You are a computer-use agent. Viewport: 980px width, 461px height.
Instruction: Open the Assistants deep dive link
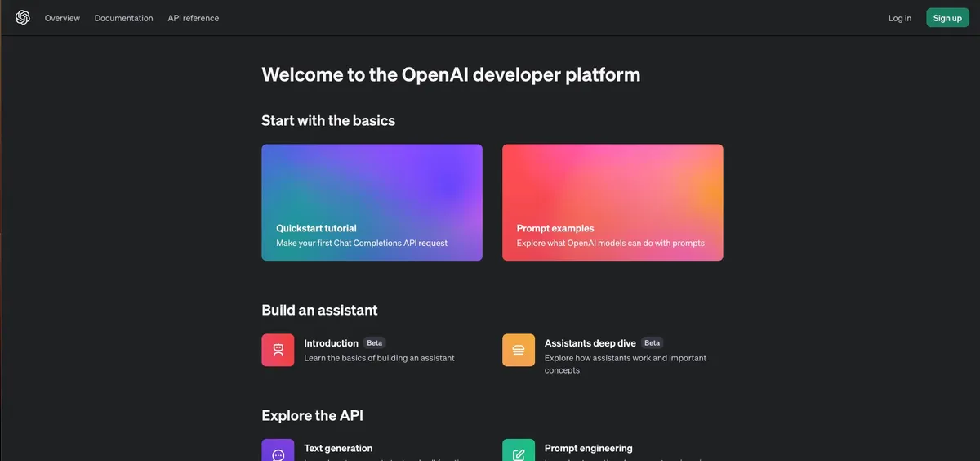[x=590, y=343]
